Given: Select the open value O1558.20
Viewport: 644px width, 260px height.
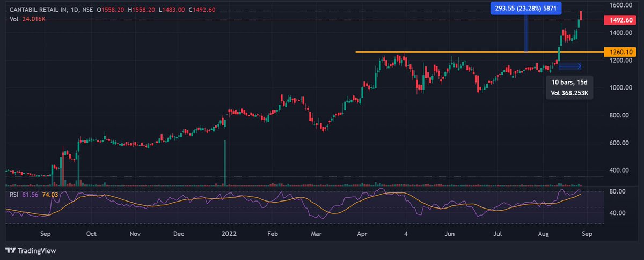Looking at the screenshot, I should pos(110,10).
